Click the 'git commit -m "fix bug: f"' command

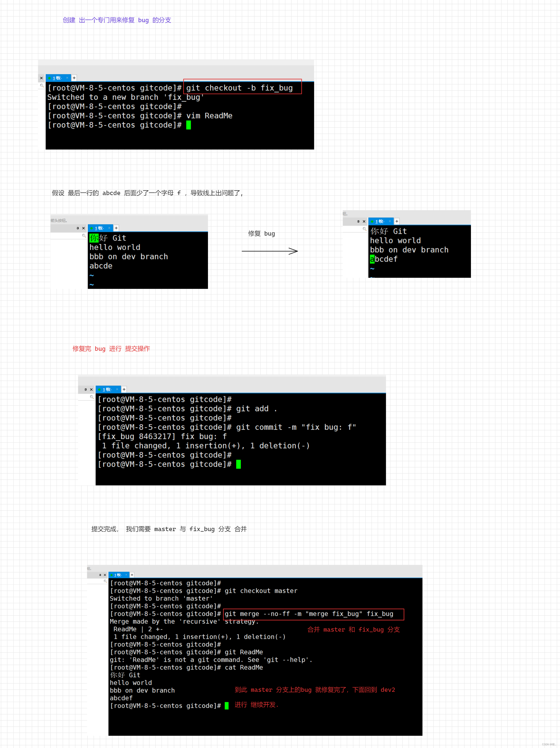tap(296, 427)
